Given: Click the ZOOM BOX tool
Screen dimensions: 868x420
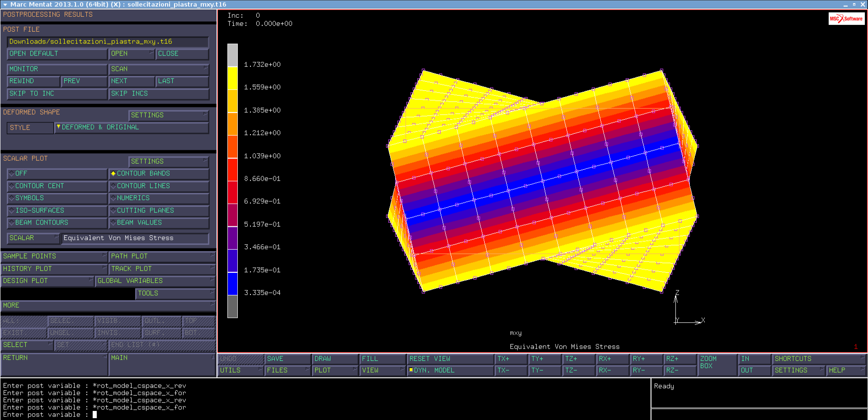Looking at the screenshot, I should point(716,364).
